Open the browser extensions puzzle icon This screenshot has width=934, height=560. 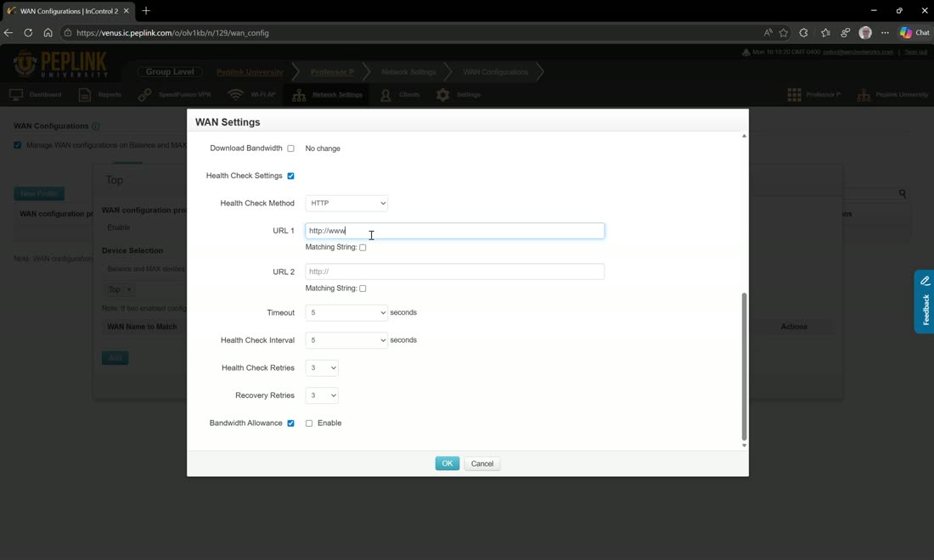pos(803,33)
